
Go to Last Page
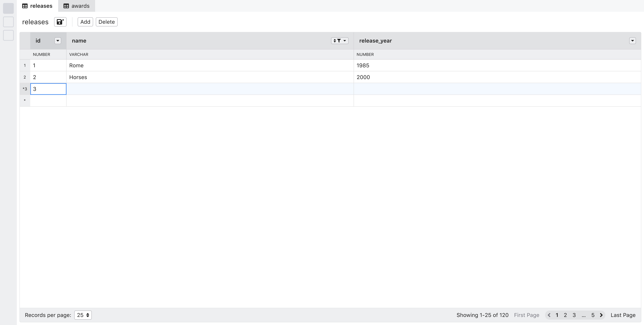coord(623,315)
